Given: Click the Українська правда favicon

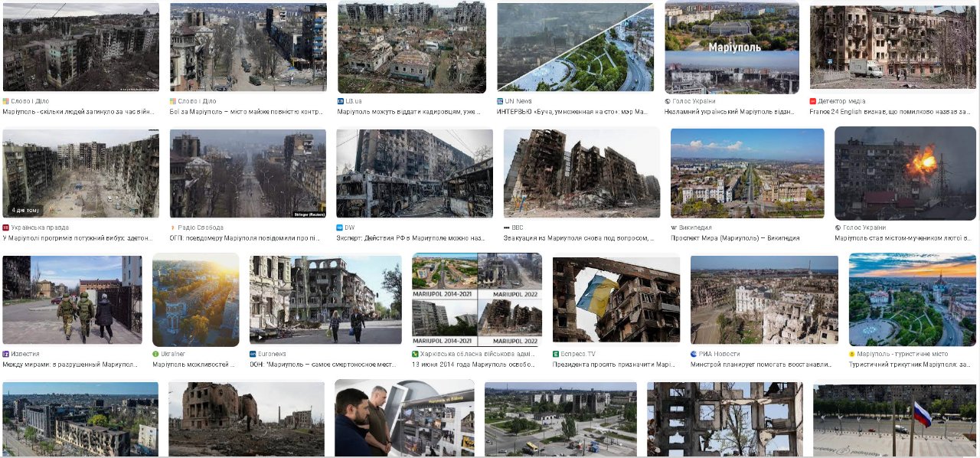Looking at the screenshot, I should click(6, 227).
